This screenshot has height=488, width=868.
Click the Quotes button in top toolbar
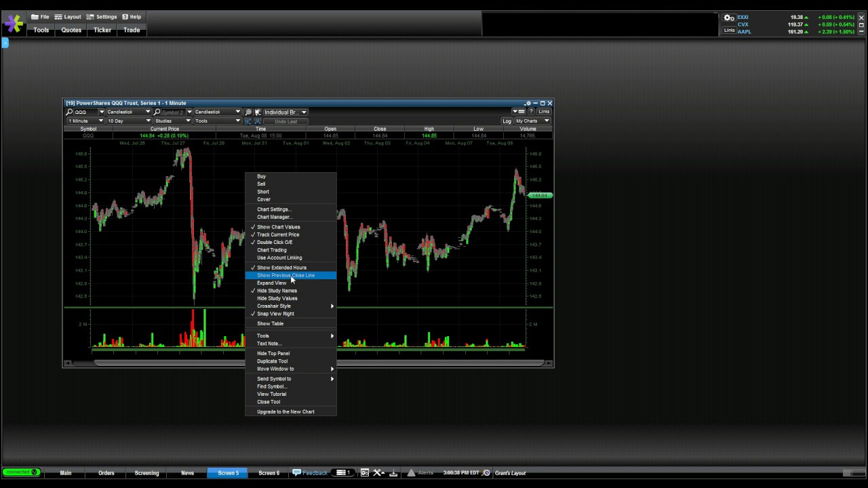[x=71, y=30]
